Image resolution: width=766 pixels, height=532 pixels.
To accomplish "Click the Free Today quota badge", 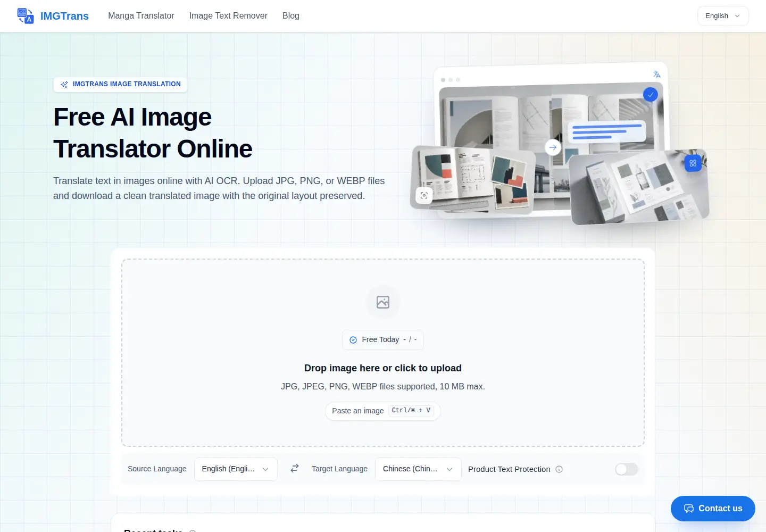I will click(383, 340).
